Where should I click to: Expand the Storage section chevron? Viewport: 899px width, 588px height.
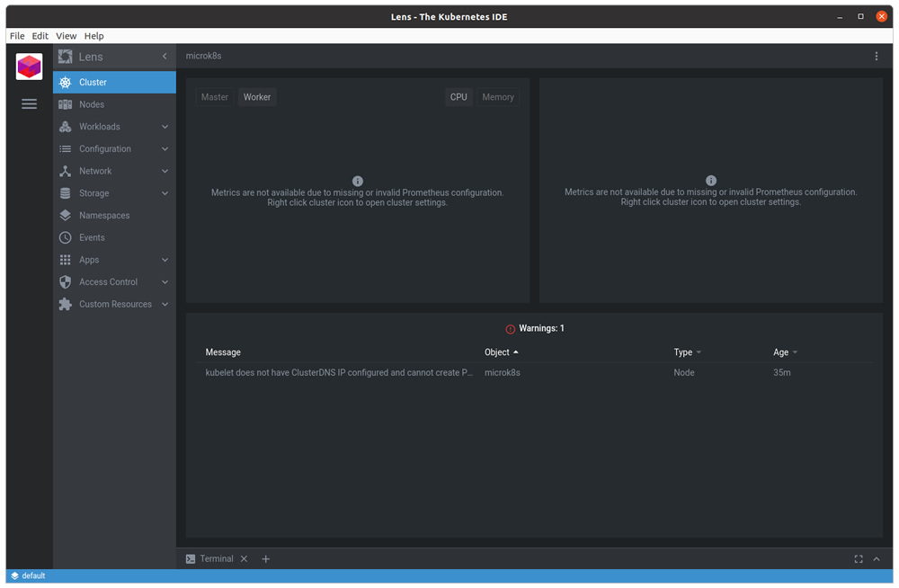point(165,193)
